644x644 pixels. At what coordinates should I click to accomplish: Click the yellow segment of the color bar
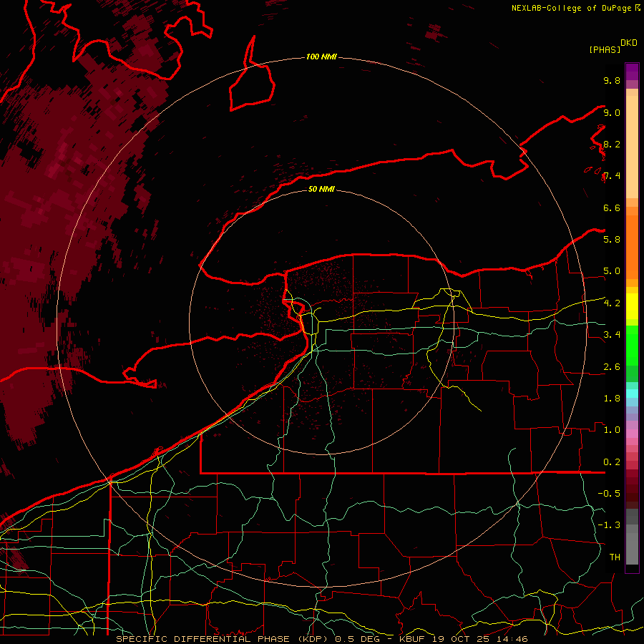(632, 306)
